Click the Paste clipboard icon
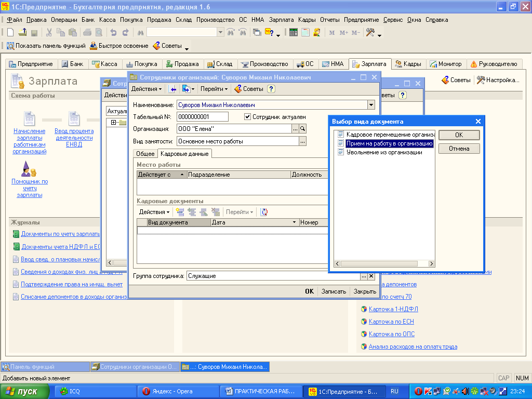This screenshot has height=399, width=532. click(x=73, y=33)
